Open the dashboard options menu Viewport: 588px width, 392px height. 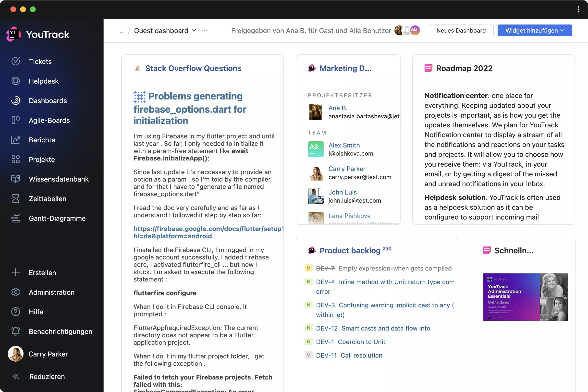click(x=204, y=30)
